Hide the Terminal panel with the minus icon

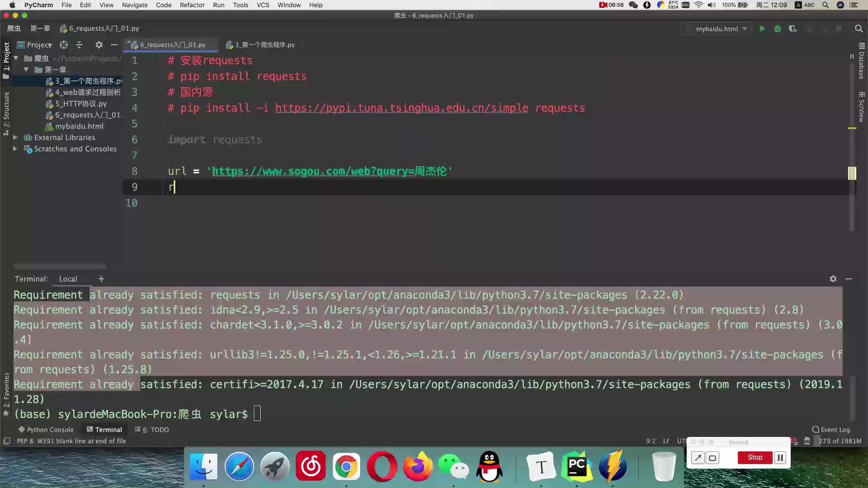(x=849, y=279)
